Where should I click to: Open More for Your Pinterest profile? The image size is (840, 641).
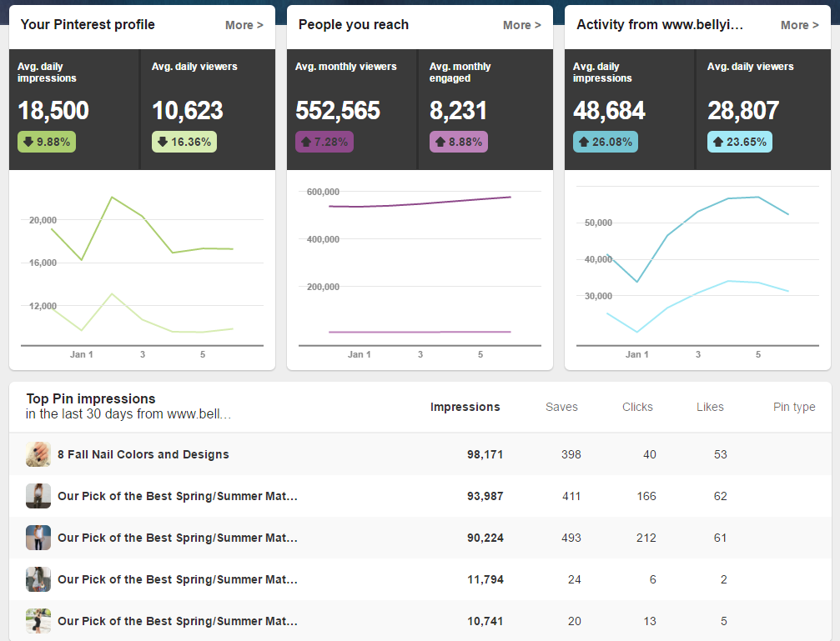(x=244, y=25)
